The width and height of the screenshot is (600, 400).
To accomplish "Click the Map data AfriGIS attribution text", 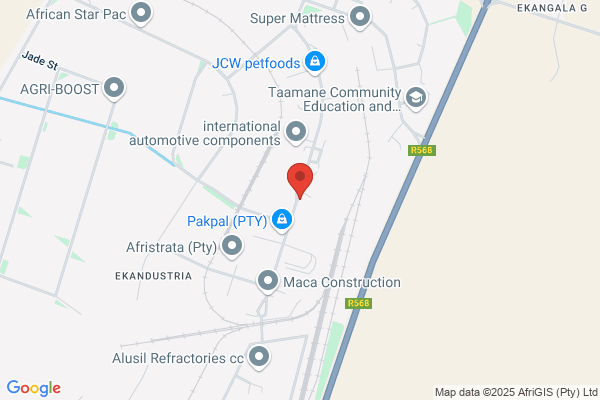I will pyautogui.click(x=516, y=392).
